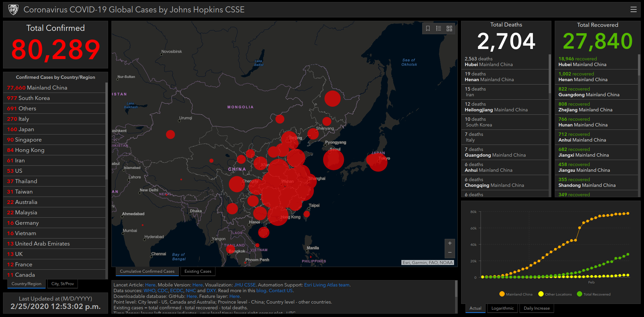Open the map bookmarks icon
644x317 pixels.
[428, 29]
